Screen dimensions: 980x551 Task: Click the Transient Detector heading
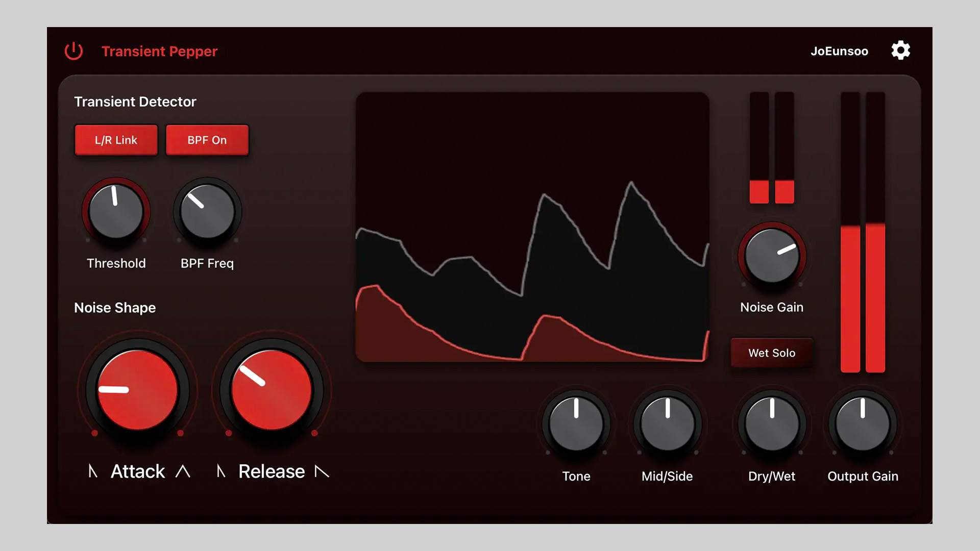[x=135, y=102]
